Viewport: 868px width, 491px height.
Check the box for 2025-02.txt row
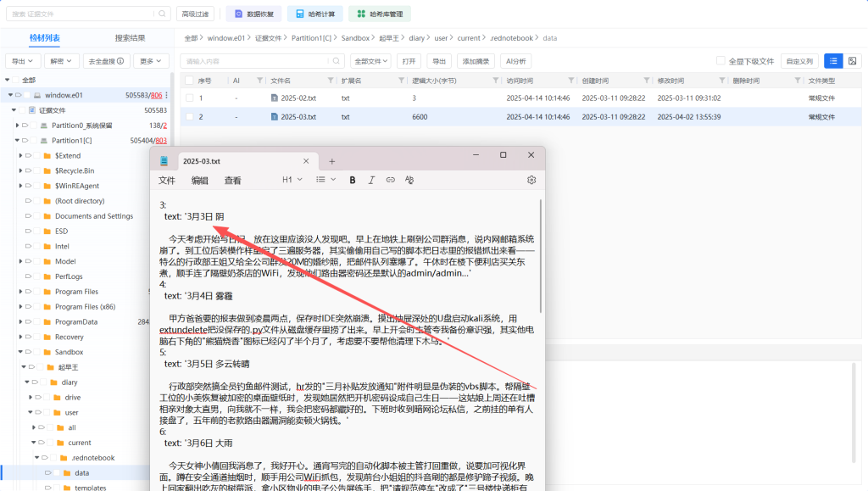190,98
